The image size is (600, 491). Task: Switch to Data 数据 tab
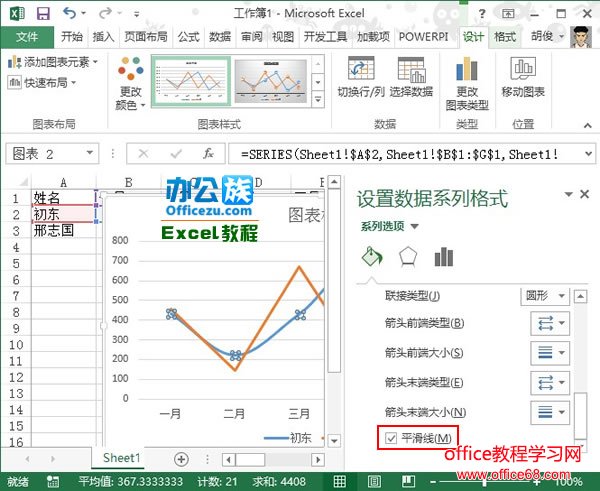click(x=220, y=37)
